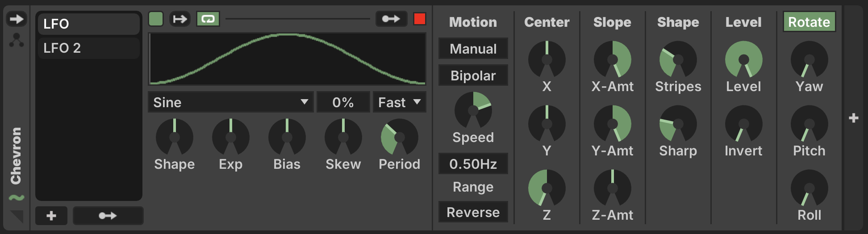Image resolution: width=868 pixels, height=234 pixels.
Task: Toggle the LFO loop mode icon
Action: click(x=208, y=19)
